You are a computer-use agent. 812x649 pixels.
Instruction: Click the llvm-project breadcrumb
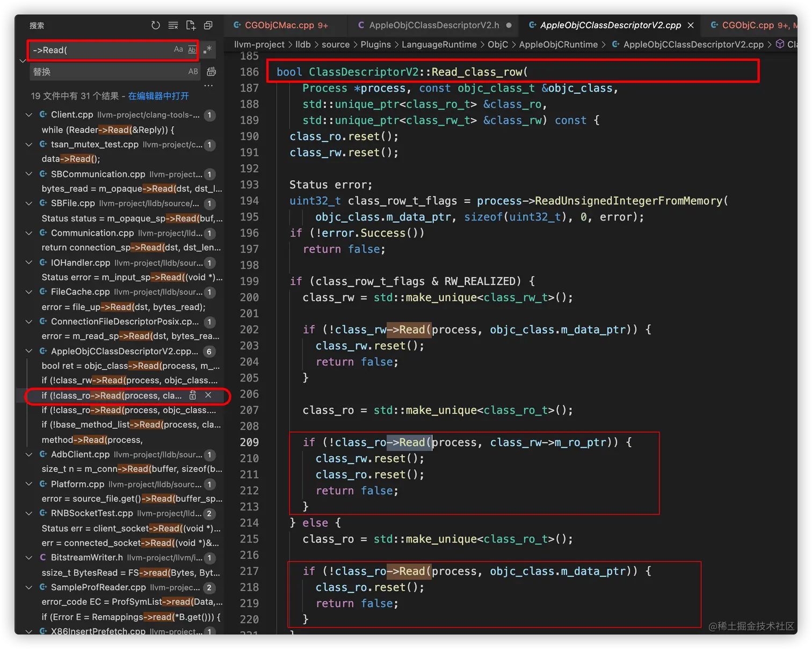click(259, 45)
